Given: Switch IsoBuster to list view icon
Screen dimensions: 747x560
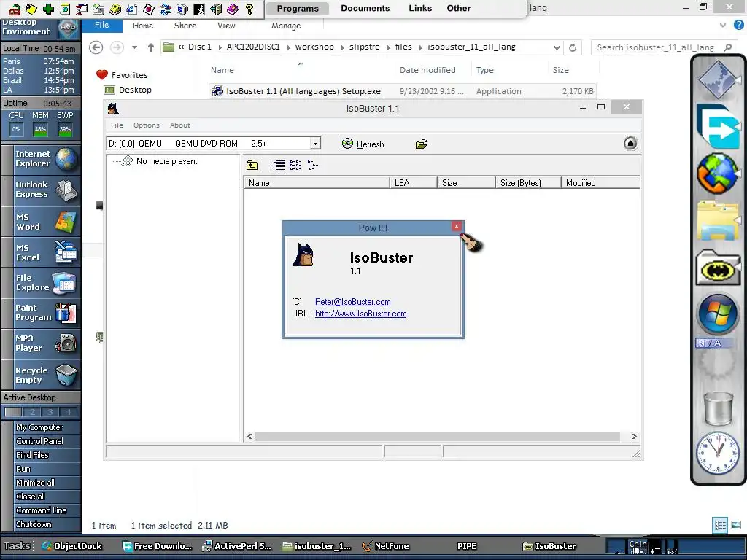Looking at the screenshot, I should (296, 166).
